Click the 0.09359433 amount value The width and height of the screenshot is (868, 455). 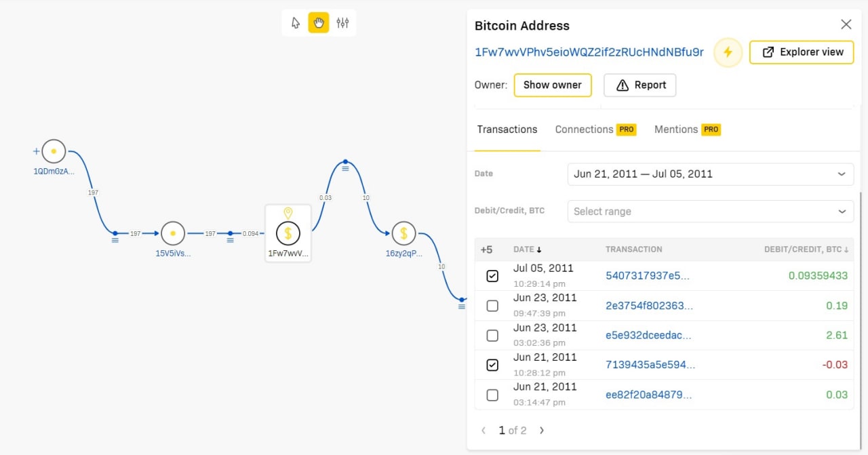[818, 276]
